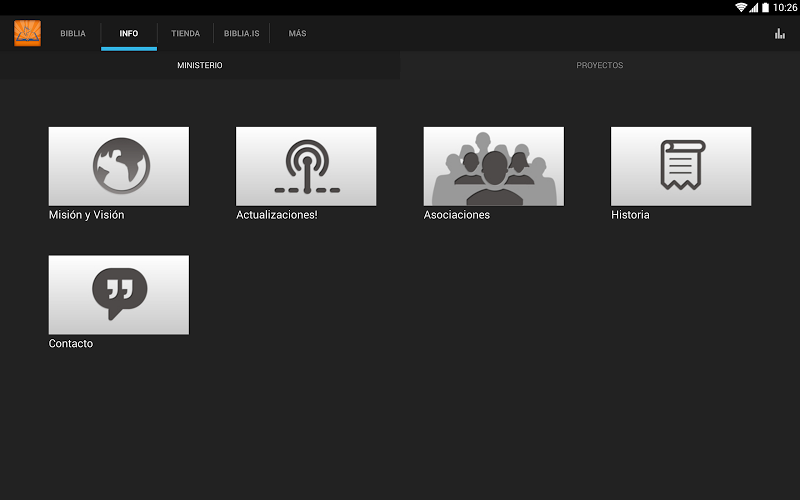Open the globe Misión y Visión tile
The width and height of the screenshot is (800, 500).
pos(119,166)
